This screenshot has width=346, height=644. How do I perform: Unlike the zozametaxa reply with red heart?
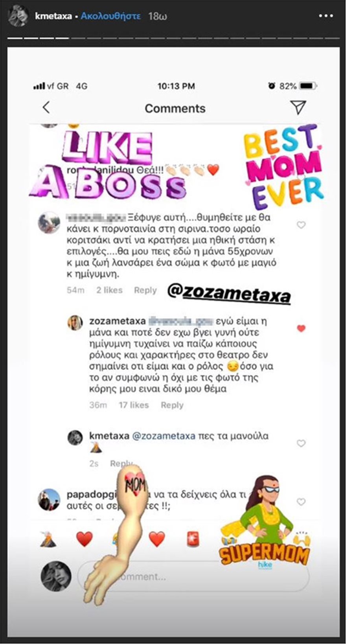point(301,328)
